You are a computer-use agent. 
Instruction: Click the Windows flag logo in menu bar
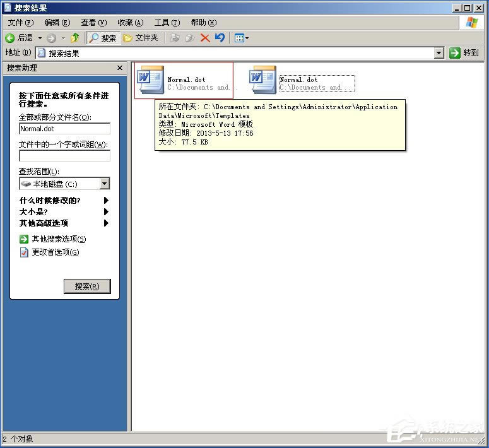472,23
